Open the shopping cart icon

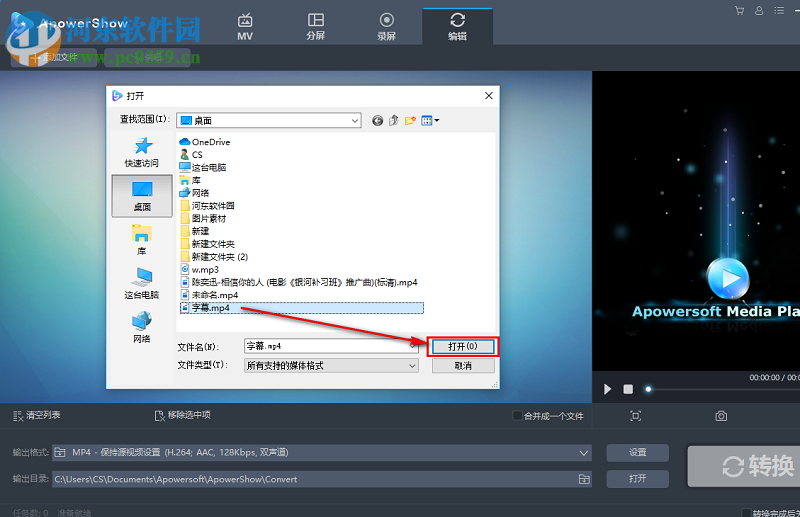click(739, 10)
